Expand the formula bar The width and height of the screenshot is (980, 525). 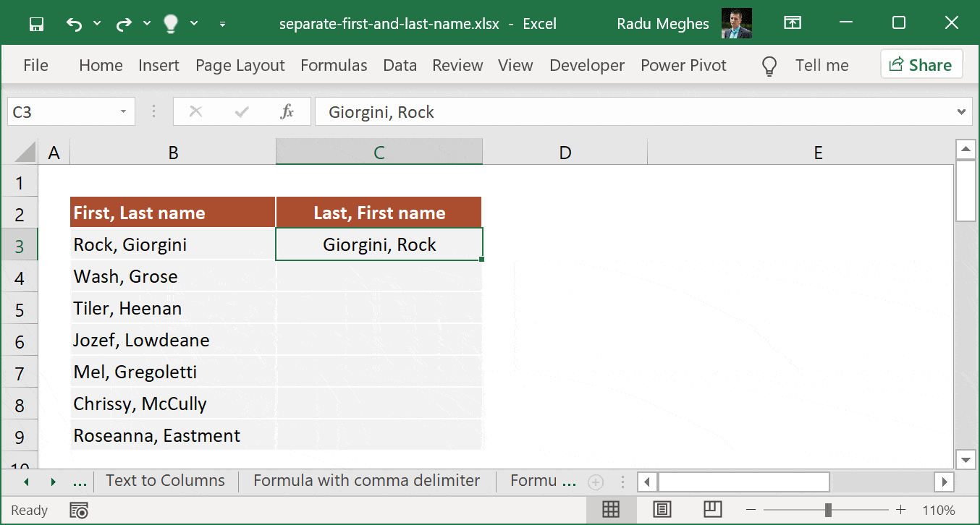(960, 111)
